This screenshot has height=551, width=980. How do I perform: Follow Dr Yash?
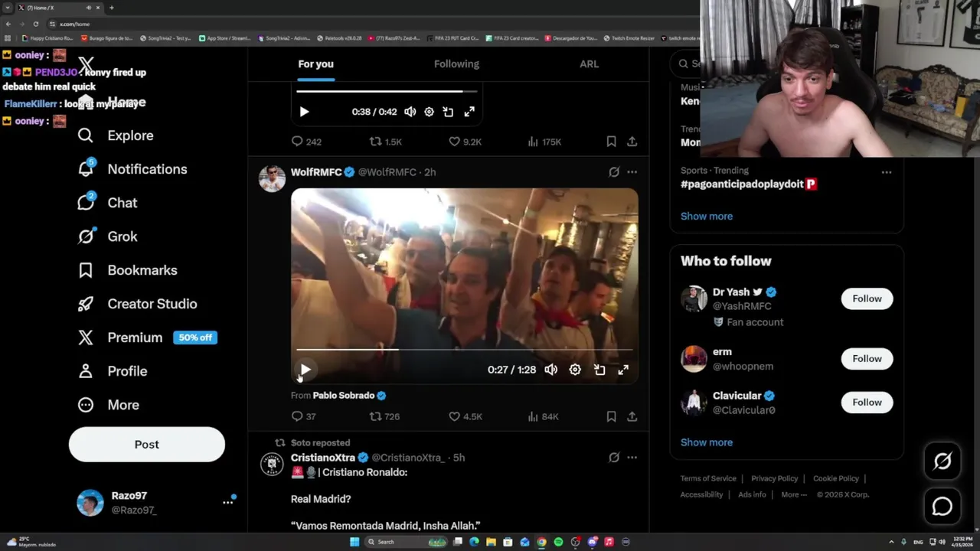click(x=867, y=298)
